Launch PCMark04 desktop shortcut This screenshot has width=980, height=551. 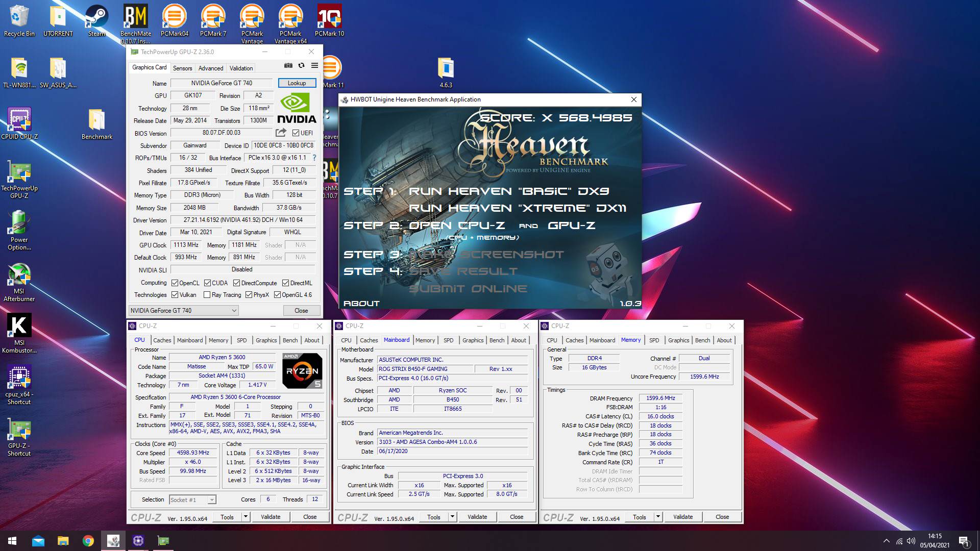174,21
